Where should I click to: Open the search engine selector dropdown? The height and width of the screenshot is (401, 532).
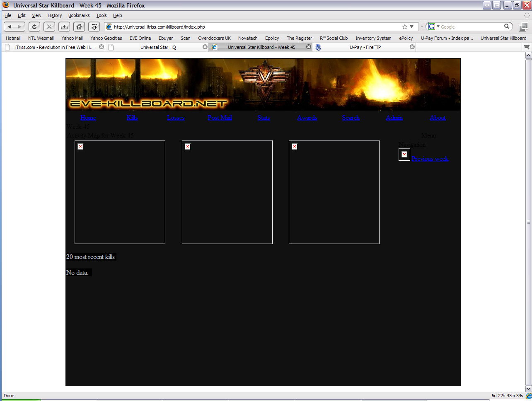(x=438, y=27)
